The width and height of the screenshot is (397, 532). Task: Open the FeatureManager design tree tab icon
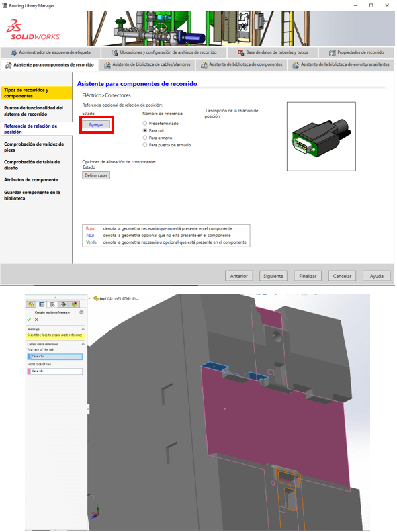tap(31, 304)
